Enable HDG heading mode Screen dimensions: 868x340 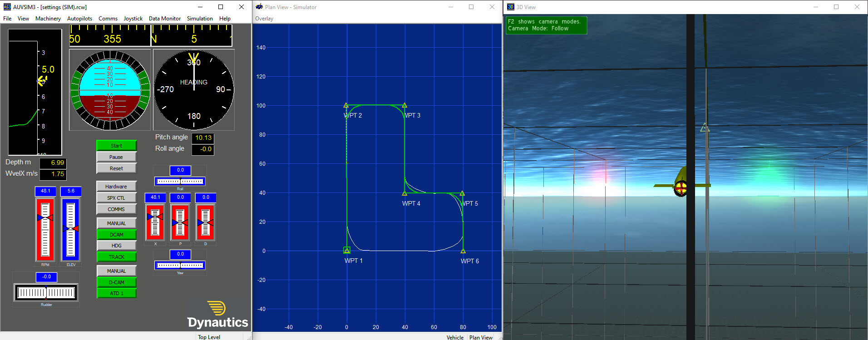point(116,246)
